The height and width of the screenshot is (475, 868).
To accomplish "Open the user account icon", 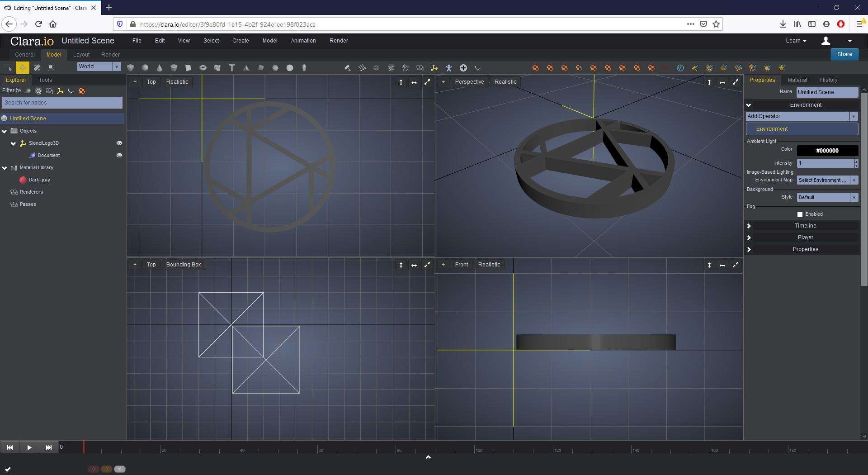I will pyautogui.click(x=826, y=41).
